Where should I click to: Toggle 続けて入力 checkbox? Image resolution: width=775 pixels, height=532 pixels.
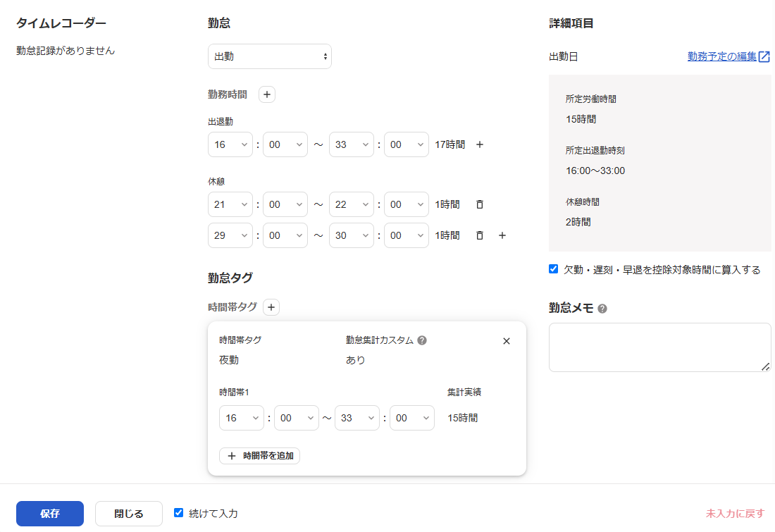coord(178,513)
